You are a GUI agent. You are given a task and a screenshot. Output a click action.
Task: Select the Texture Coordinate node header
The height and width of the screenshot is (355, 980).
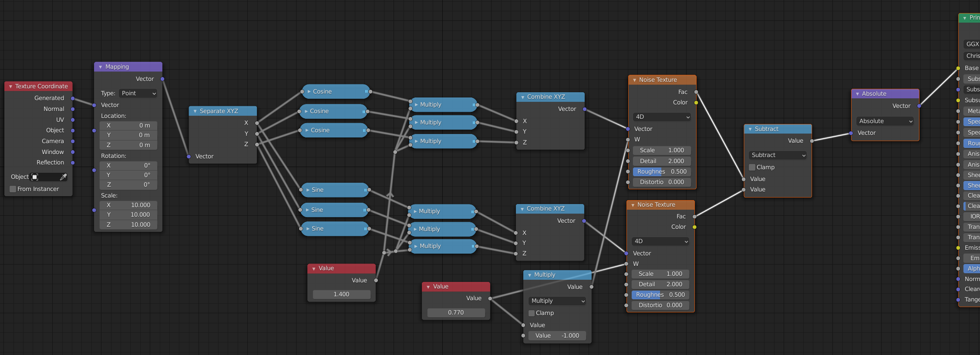[38, 87]
